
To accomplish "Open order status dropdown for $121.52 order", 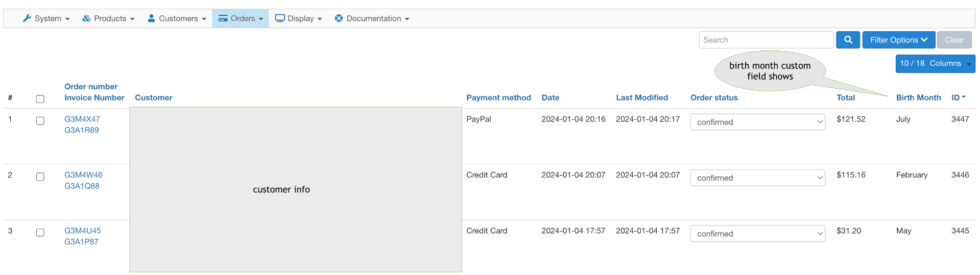I will coord(757,122).
